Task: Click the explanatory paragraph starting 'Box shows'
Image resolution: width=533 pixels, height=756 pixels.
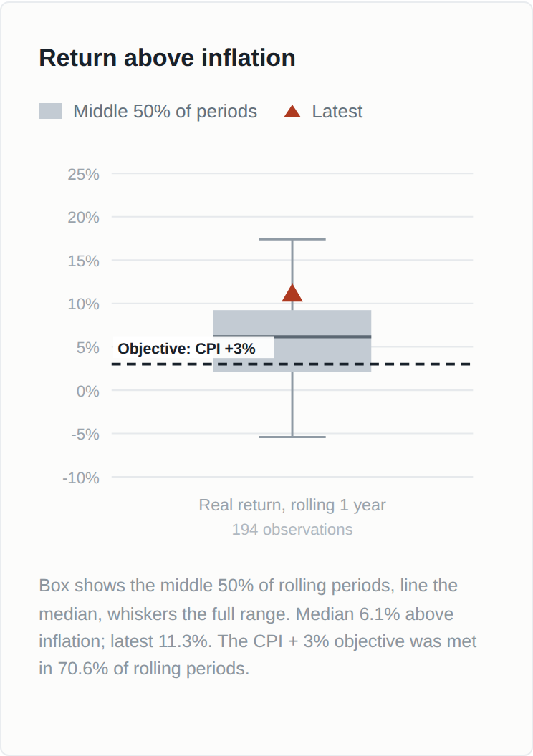Action: tap(258, 627)
